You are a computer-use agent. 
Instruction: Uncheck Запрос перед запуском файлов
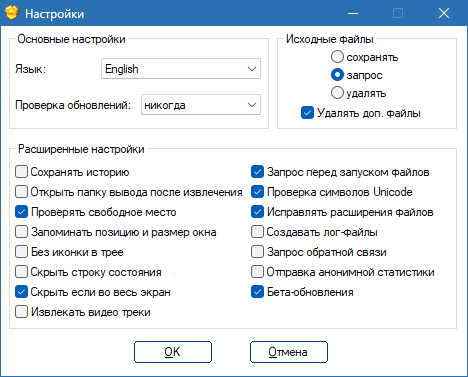(257, 172)
